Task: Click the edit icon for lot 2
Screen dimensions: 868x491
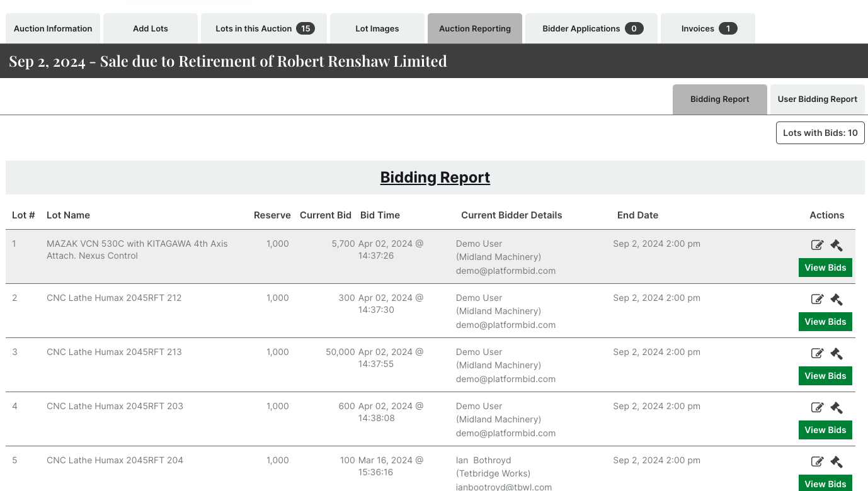Action: [x=817, y=300]
